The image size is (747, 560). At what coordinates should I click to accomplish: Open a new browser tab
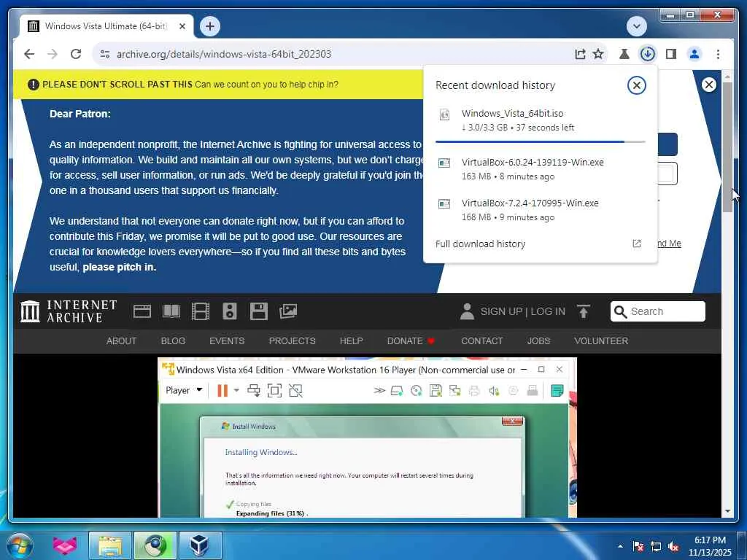(210, 26)
